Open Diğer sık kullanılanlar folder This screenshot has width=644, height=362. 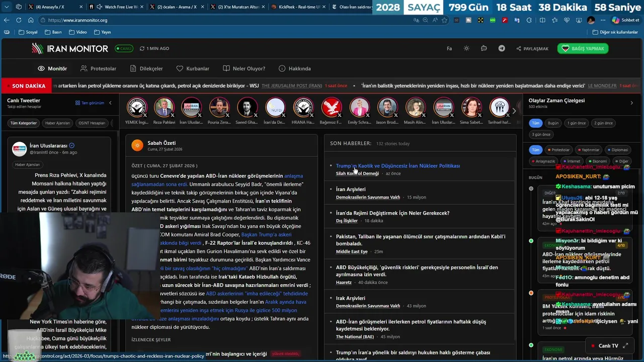(615, 32)
